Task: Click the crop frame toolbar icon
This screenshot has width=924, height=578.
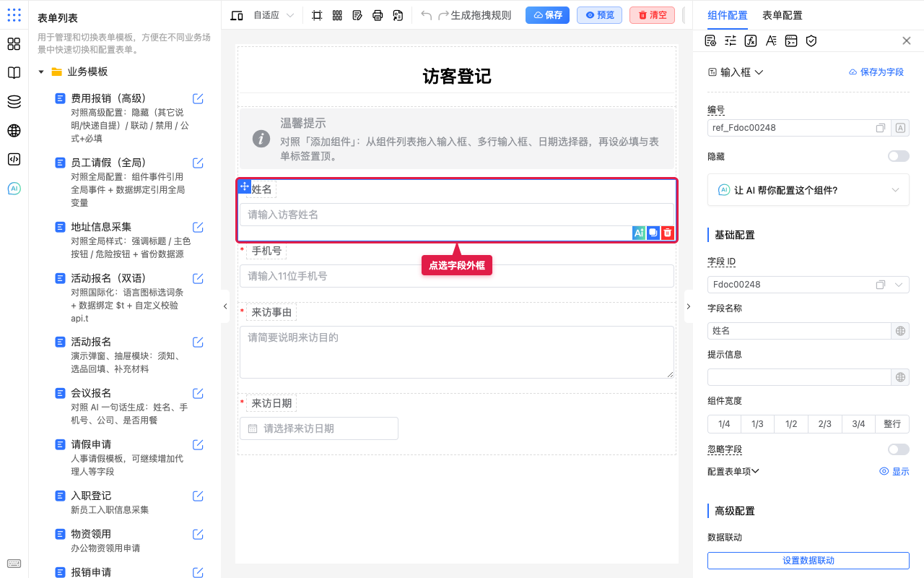Action: coord(317,15)
